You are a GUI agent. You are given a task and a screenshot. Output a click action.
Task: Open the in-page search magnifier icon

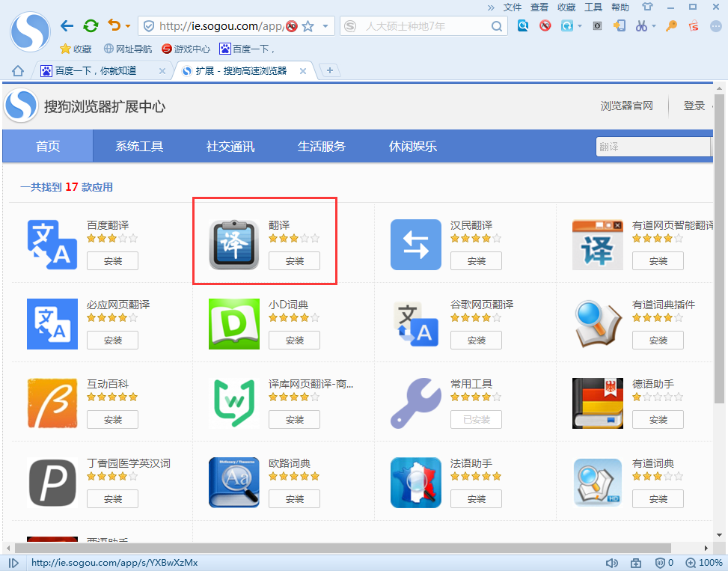point(524,25)
